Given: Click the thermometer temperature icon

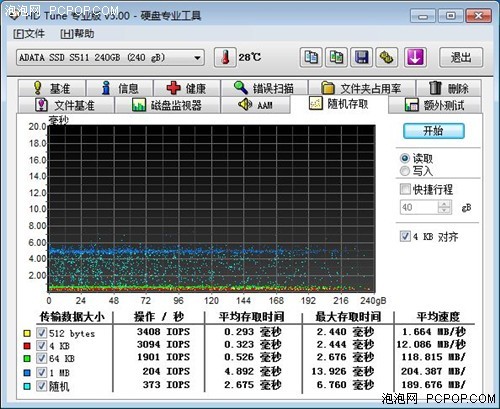Looking at the screenshot, I should [x=225, y=57].
